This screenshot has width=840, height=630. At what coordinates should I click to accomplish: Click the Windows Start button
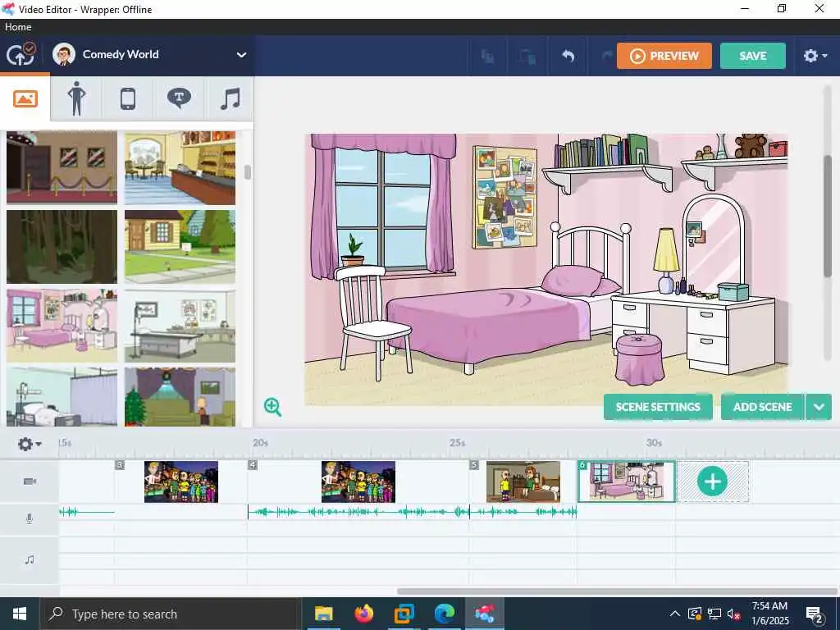[x=20, y=614]
